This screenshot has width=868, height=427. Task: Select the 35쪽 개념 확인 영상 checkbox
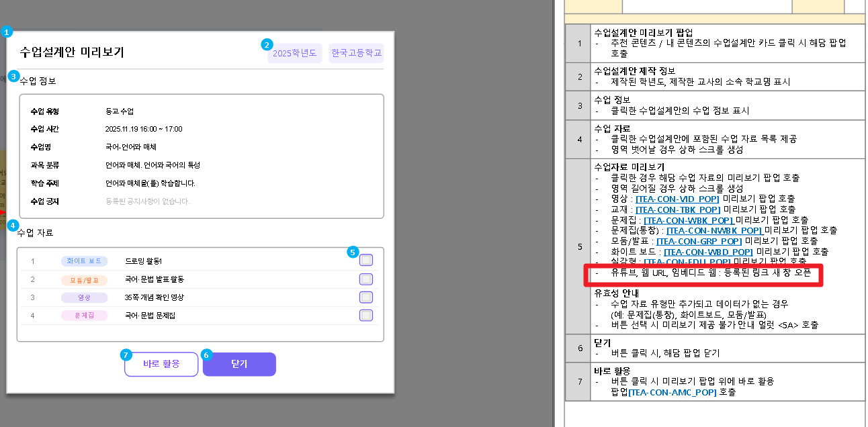(366, 297)
